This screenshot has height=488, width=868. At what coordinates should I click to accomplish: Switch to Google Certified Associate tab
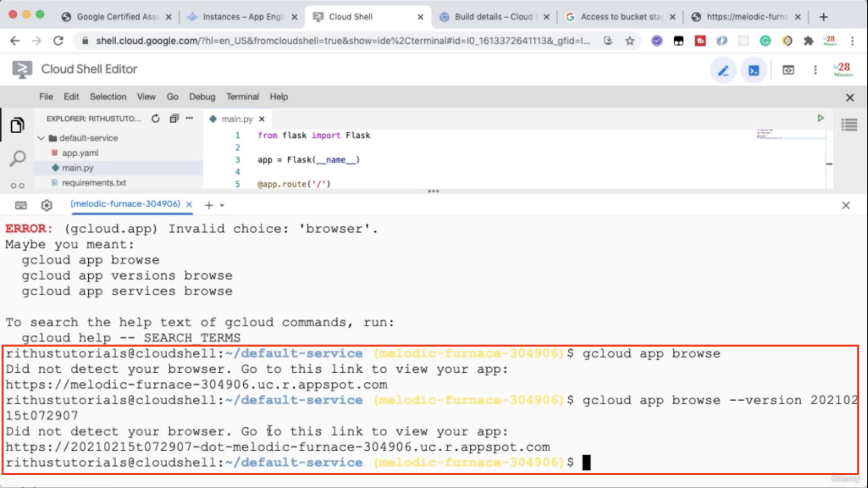pos(117,17)
